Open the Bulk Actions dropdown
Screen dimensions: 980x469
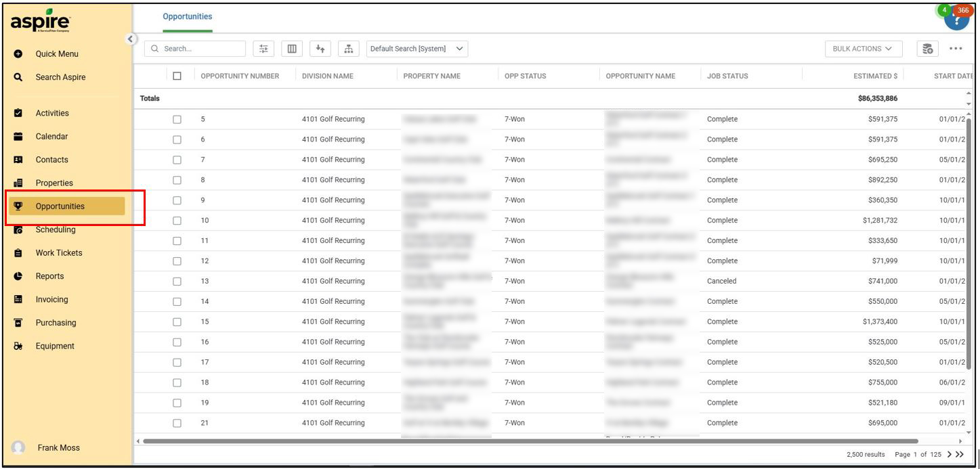pyautogui.click(x=864, y=49)
